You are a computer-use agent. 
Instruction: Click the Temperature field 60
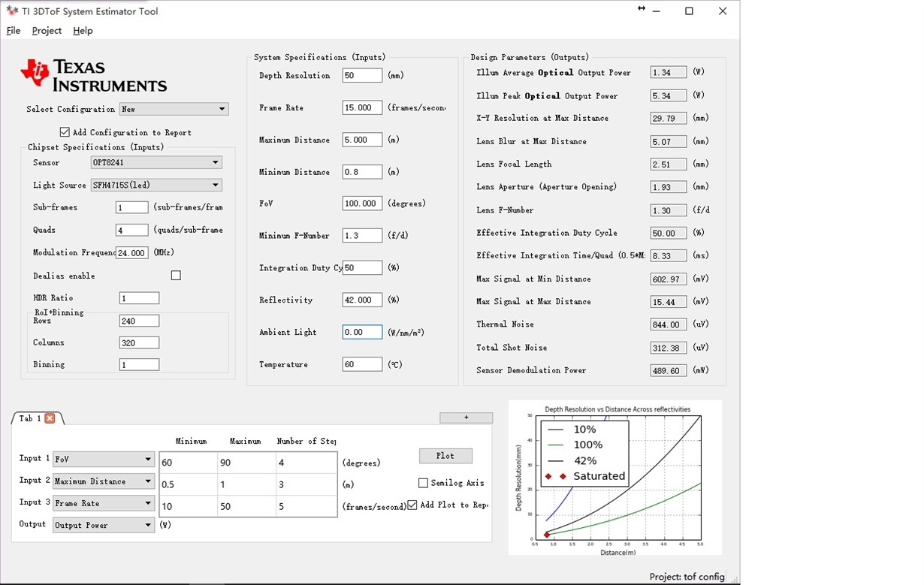pos(362,364)
